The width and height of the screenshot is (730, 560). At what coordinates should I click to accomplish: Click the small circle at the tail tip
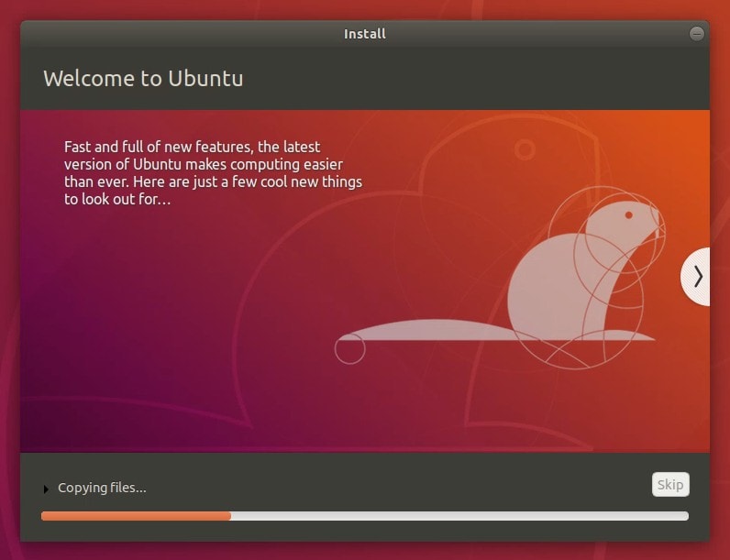coord(349,349)
